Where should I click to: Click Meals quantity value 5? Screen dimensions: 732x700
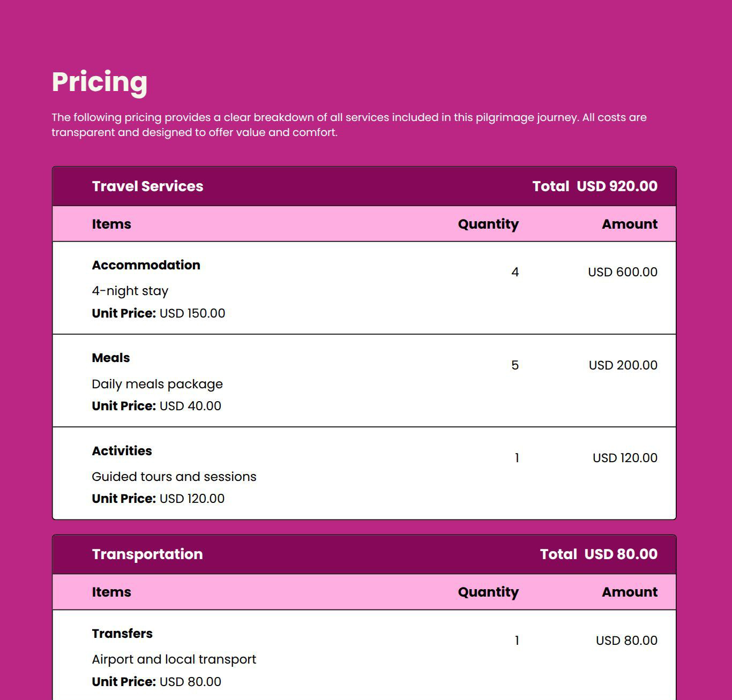tap(515, 365)
